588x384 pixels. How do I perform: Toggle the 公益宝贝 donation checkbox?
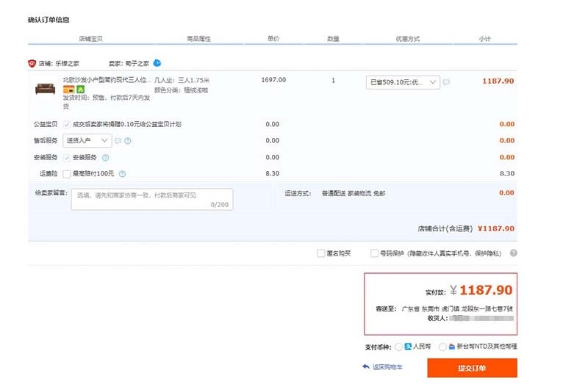(x=67, y=124)
